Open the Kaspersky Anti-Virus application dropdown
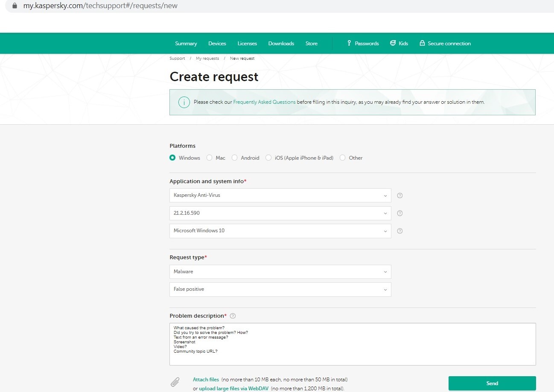 280,196
